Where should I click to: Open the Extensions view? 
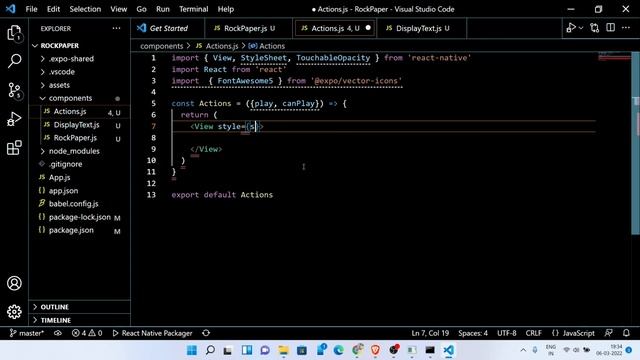[x=14, y=148]
